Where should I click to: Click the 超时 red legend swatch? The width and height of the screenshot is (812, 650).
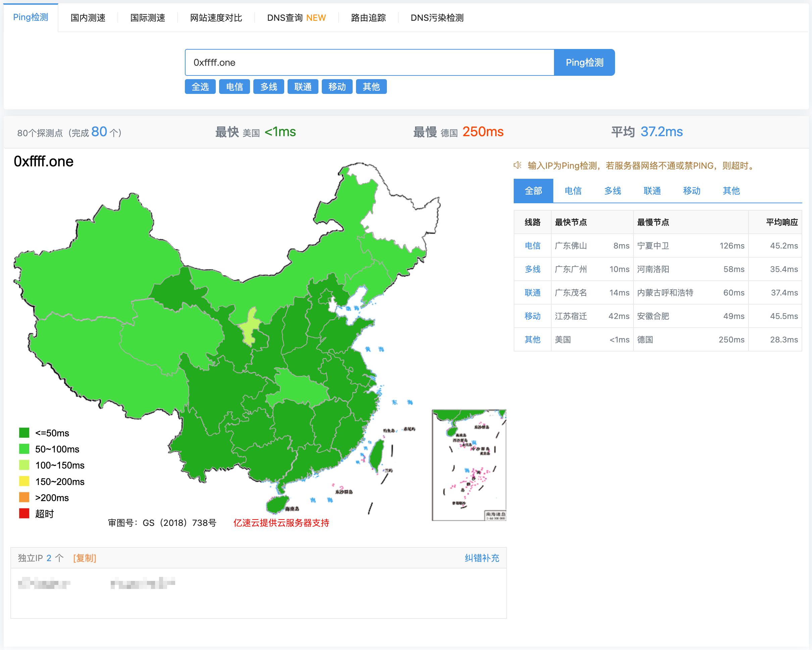coord(24,514)
